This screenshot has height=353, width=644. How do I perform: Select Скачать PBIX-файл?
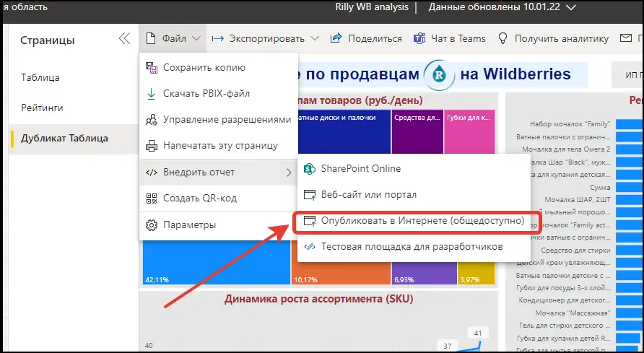[x=219, y=94]
